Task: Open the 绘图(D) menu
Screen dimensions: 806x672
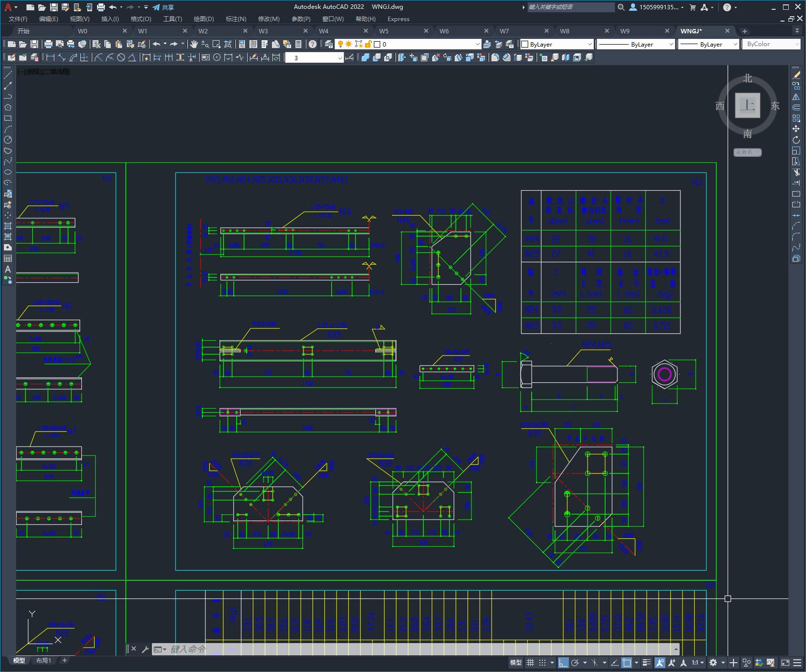Action: 204,19
